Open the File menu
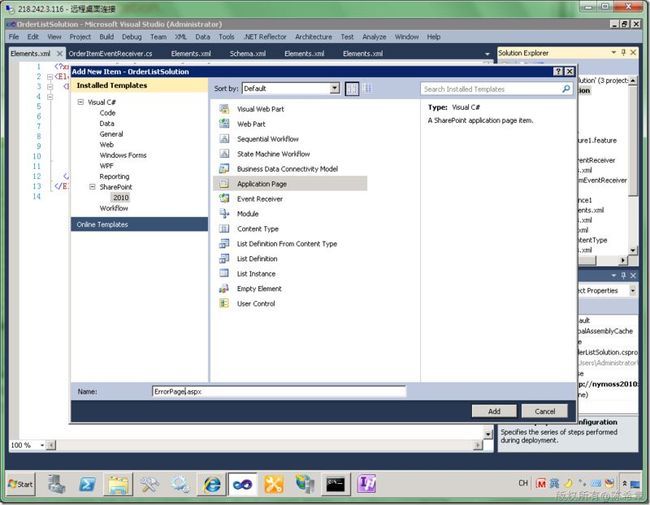Image resolution: width=650 pixels, height=505 pixels. (14, 37)
